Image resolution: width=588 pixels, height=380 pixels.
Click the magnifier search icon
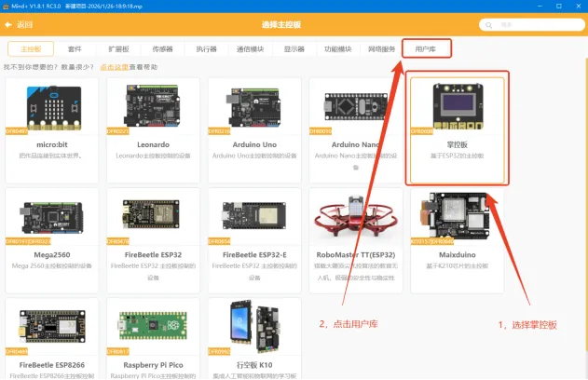click(488, 25)
